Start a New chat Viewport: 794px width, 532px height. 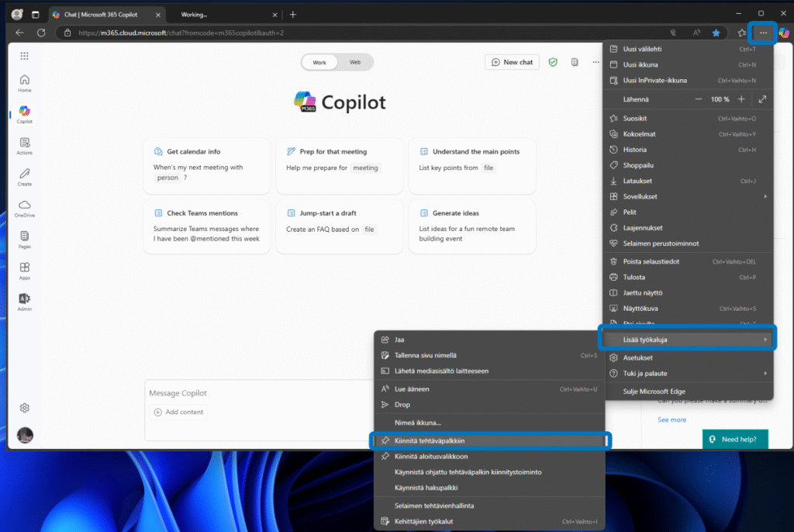pyautogui.click(x=512, y=62)
